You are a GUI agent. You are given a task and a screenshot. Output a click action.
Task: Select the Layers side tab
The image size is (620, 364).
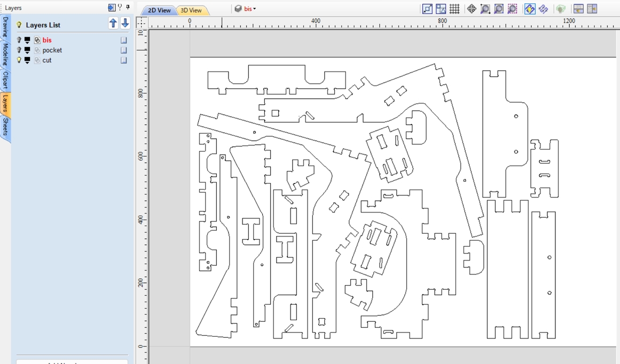click(x=5, y=104)
